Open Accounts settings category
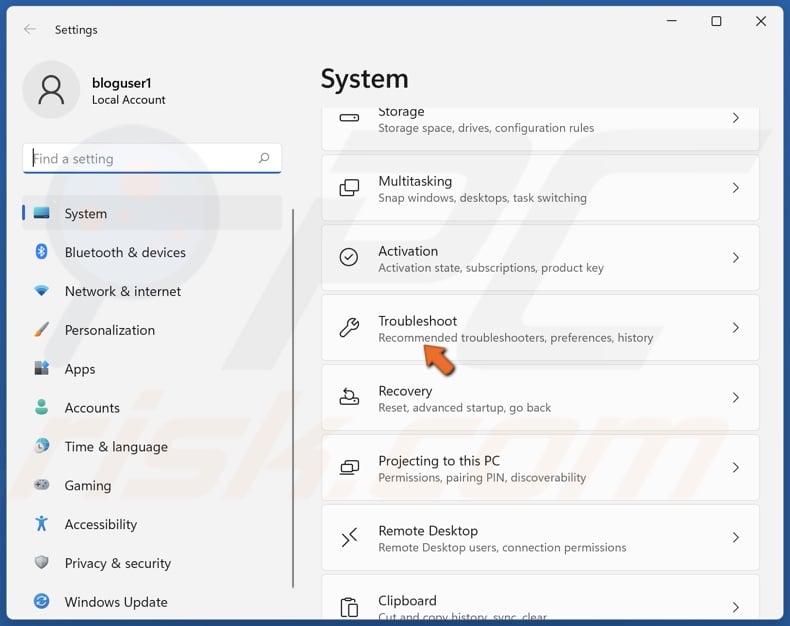 click(x=152, y=407)
